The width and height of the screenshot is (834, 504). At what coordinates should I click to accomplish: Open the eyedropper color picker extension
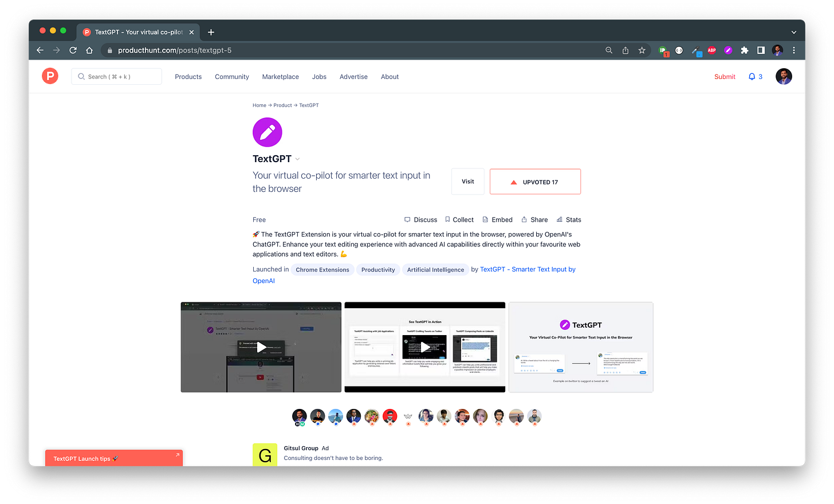coord(696,51)
